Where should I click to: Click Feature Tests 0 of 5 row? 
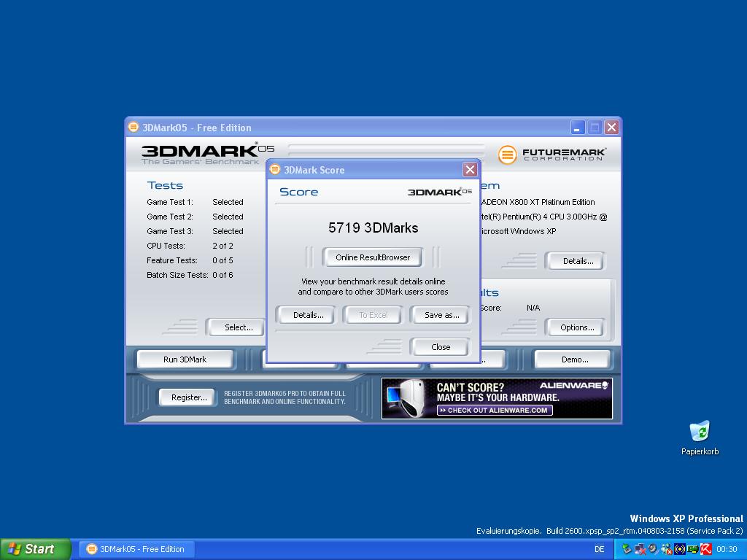[190, 260]
